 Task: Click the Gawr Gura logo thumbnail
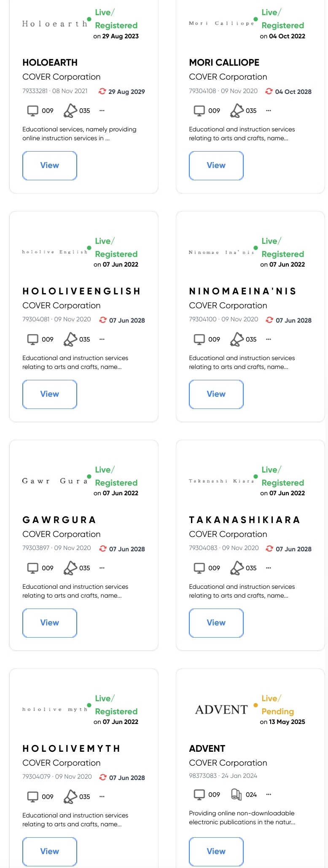click(54, 481)
